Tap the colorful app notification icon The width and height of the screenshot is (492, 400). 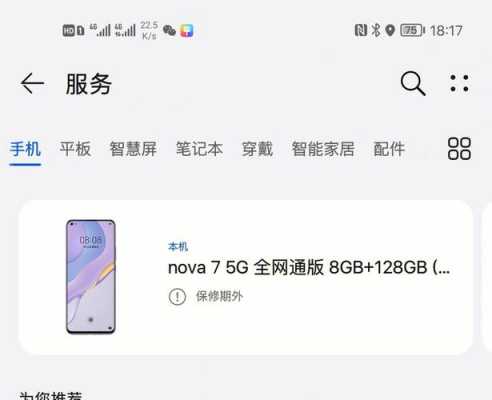[187, 31]
